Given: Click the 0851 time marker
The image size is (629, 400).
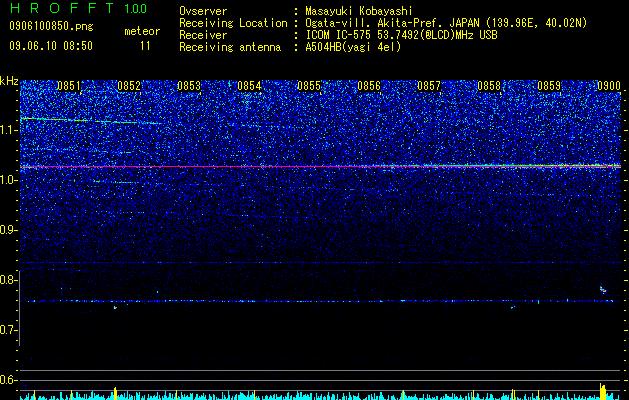Looking at the screenshot, I should click(69, 86).
